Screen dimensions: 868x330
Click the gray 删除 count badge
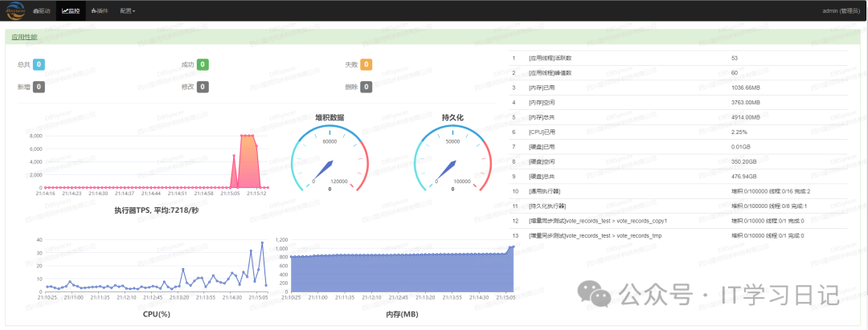tap(366, 87)
